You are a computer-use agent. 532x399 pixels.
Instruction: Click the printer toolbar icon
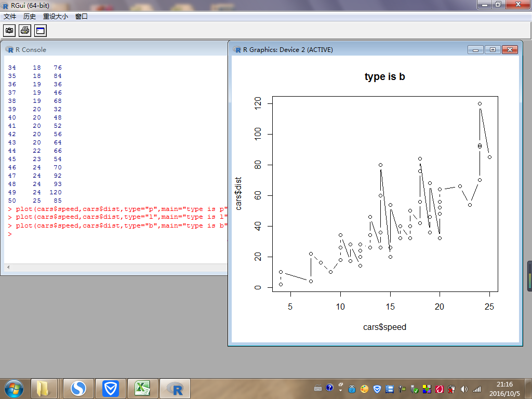(x=25, y=31)
